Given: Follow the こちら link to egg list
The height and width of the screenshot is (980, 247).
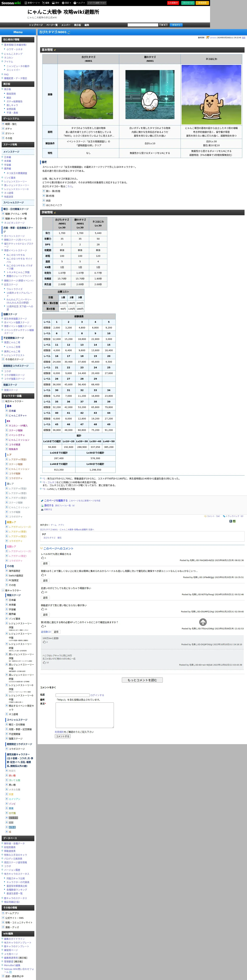Looking at the screenshot, I should click(x=69, y=186).
